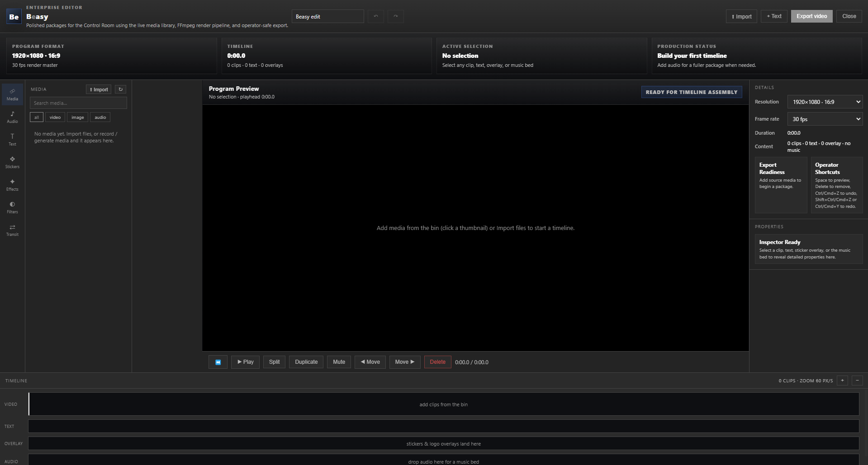Click the VIDEO timeline track
The image size is (868, 465).
coord(443,404)
